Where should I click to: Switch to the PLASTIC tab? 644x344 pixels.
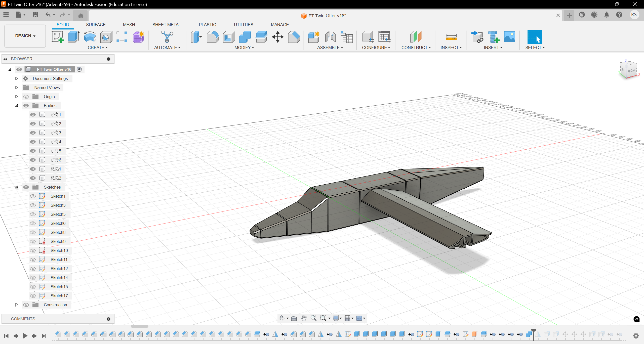(x=207, y=25)
